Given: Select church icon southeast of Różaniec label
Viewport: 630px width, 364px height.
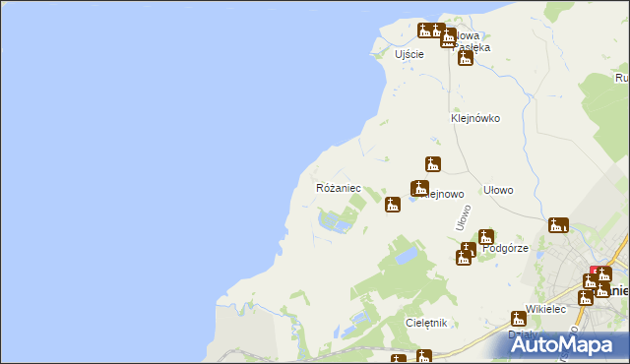Looking at the screenshot, I should [393, 205].
